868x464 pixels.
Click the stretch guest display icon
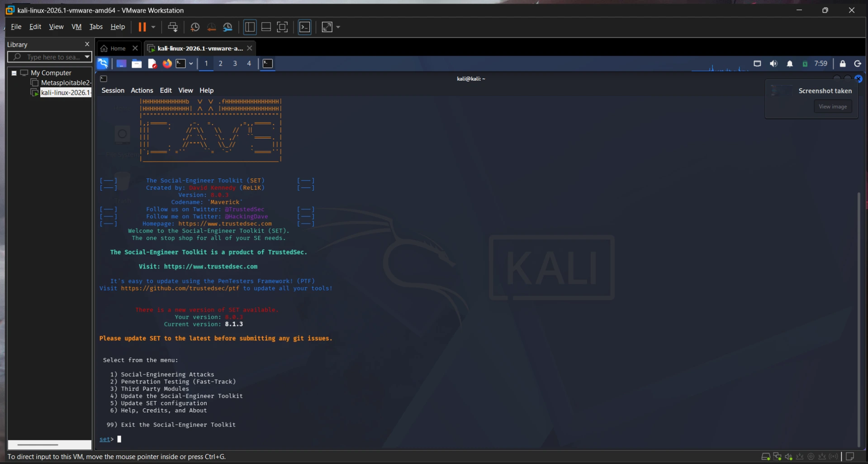(327, 27)
